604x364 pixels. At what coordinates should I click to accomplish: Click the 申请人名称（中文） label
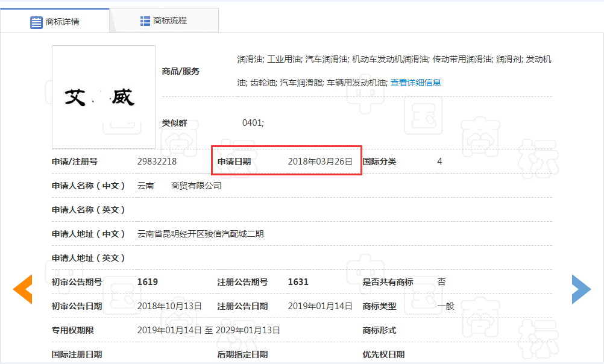click(89, 186)
